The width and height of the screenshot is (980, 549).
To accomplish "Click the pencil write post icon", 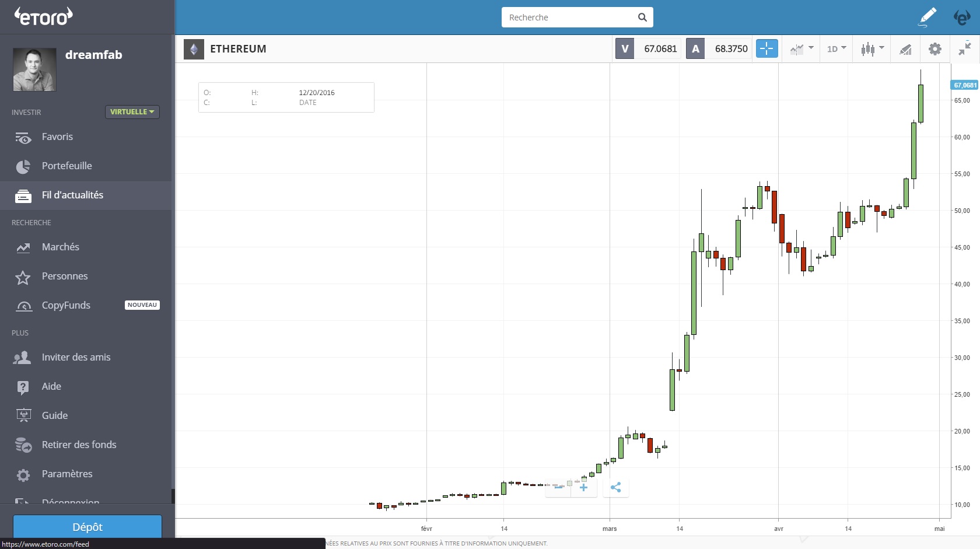I will coord(927,18).
